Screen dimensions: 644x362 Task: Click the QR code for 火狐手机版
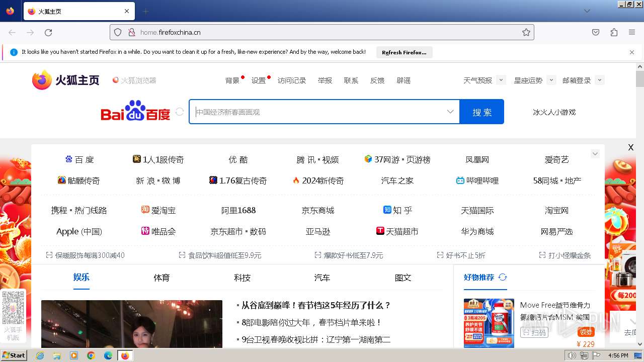tap(13, 308)
